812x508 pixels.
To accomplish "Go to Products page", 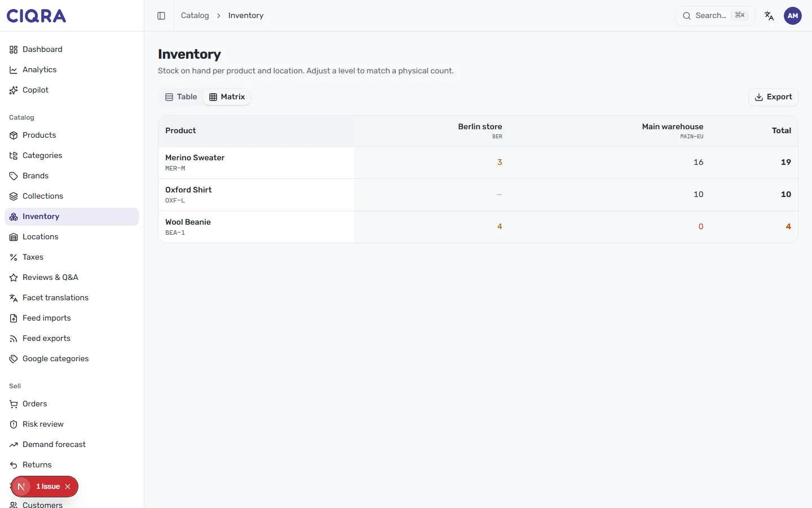I will point(72,135).
